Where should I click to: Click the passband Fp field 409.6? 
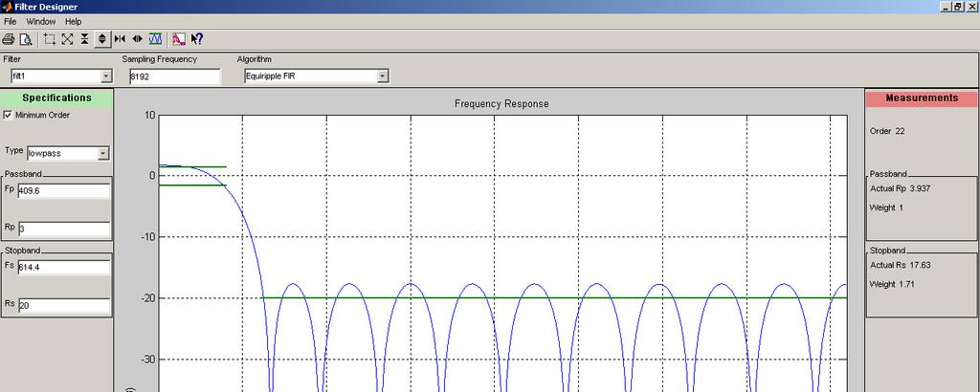coord(64,191)
